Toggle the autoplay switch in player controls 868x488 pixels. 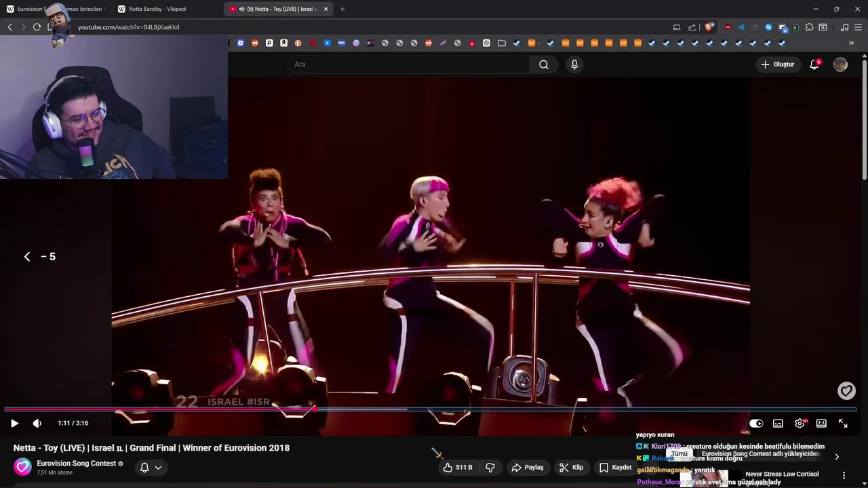pos(756,424)
